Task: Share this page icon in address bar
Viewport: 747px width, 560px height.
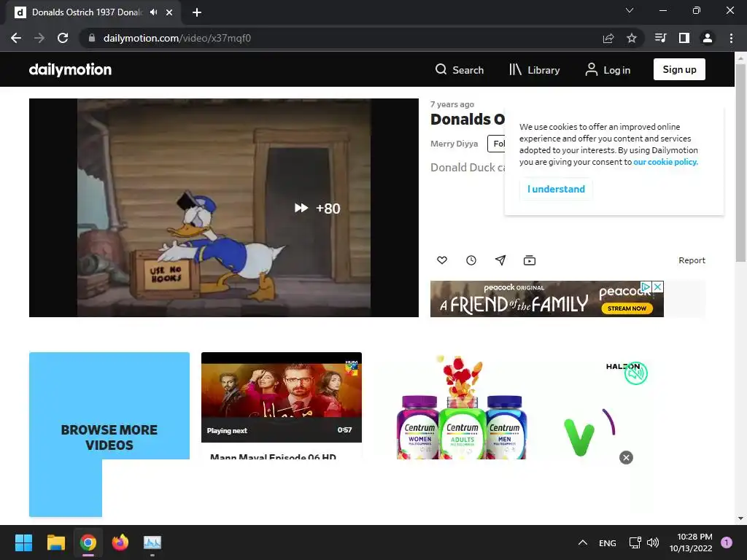Action: point(608,38)
